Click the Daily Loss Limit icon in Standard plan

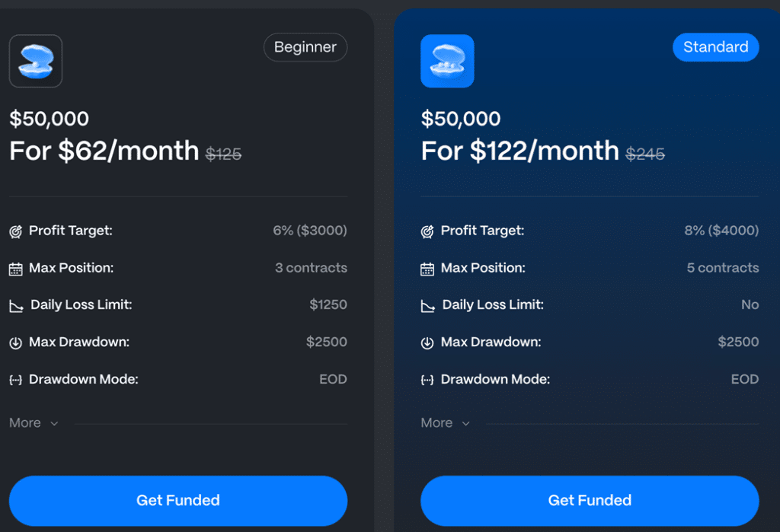(x=427, y=306)
